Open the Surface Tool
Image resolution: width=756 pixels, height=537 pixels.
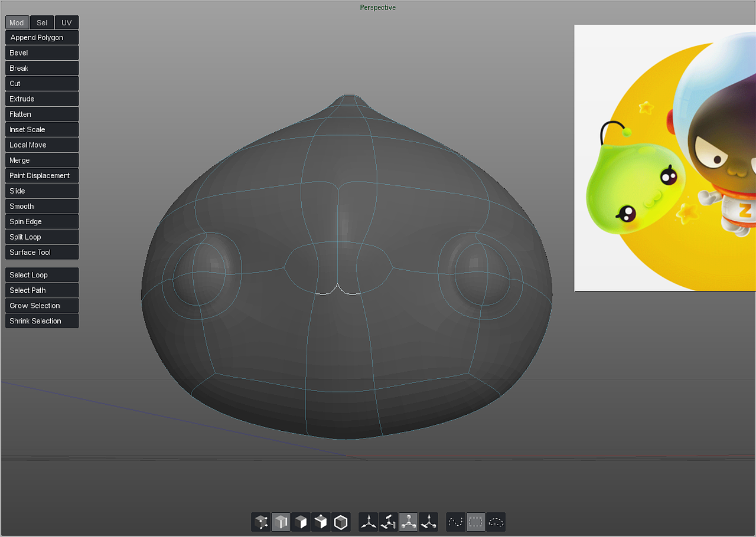coord(42,253)
